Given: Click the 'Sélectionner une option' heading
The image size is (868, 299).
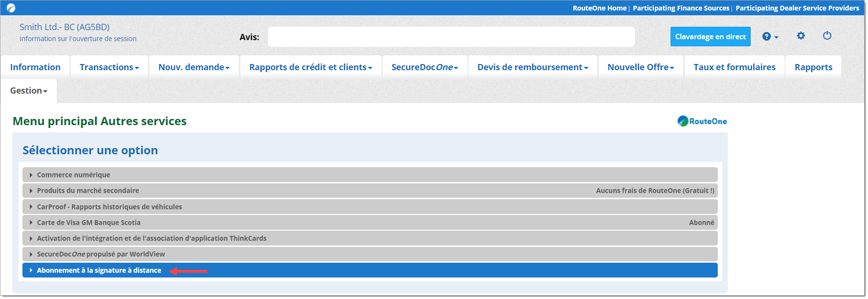Looking at the screenshot, I should [90, 150].
